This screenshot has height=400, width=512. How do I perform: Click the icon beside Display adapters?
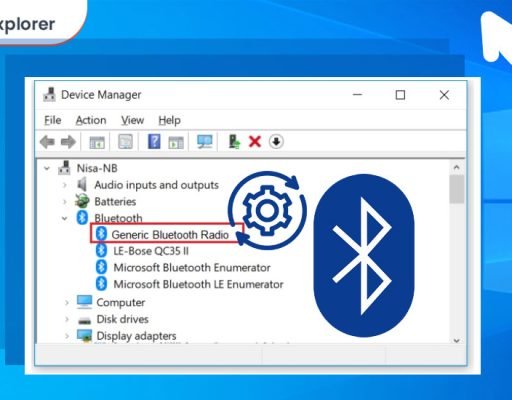pyautogui.click(x=84, y=335)
